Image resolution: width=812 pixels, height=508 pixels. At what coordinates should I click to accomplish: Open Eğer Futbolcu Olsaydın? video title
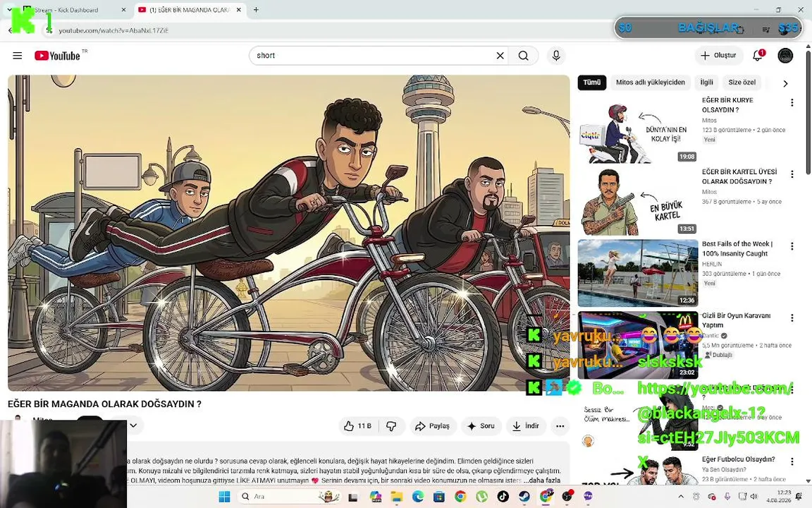739,459
